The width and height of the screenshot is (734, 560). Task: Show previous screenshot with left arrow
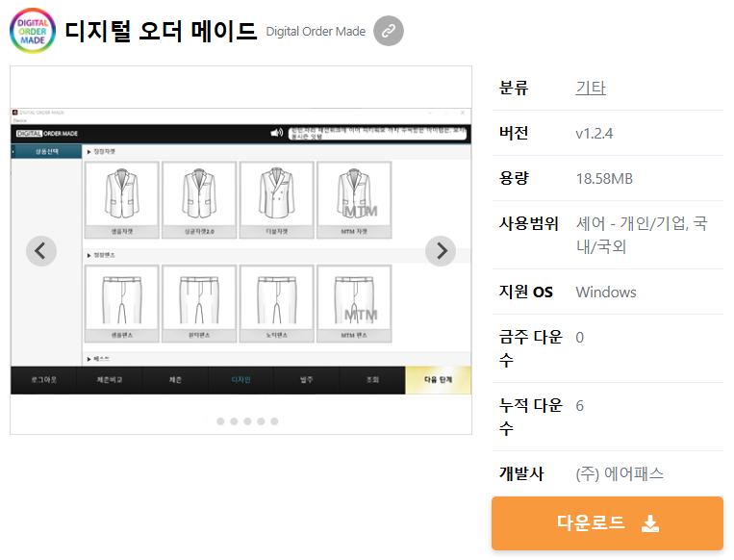(41, 251)
